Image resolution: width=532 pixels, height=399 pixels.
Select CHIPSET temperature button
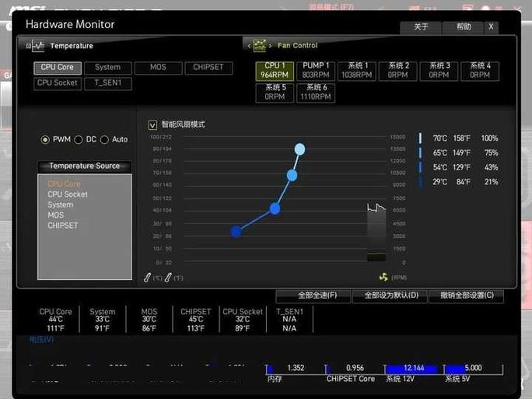(x=208, y=68)
